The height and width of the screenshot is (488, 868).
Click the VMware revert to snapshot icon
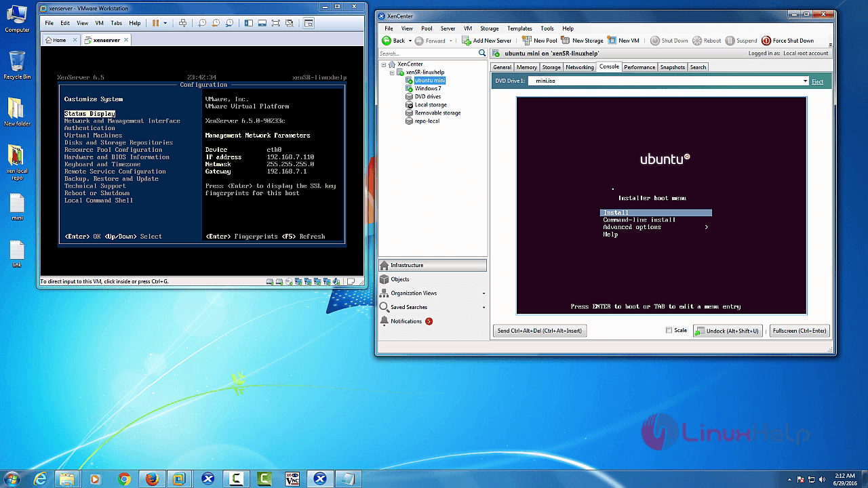(216, 23)
